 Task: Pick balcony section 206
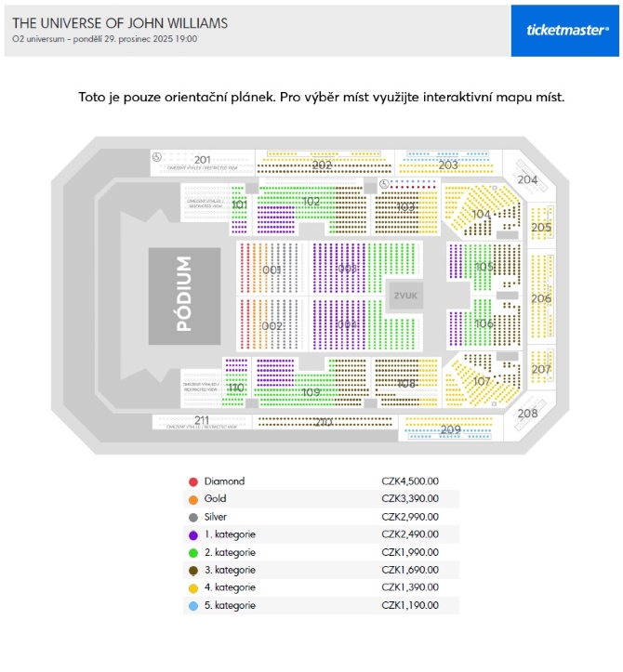click(541, 297)
